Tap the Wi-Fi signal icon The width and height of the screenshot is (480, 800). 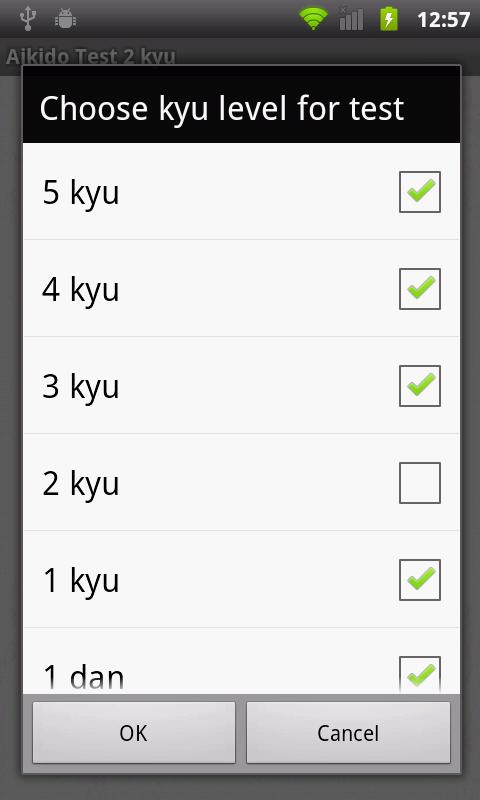point(313,19)
